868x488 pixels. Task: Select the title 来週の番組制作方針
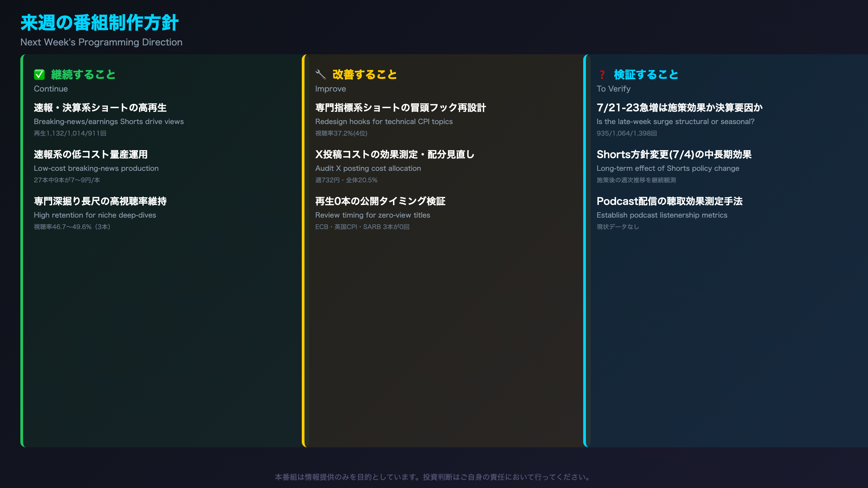[x=99, y=23]
